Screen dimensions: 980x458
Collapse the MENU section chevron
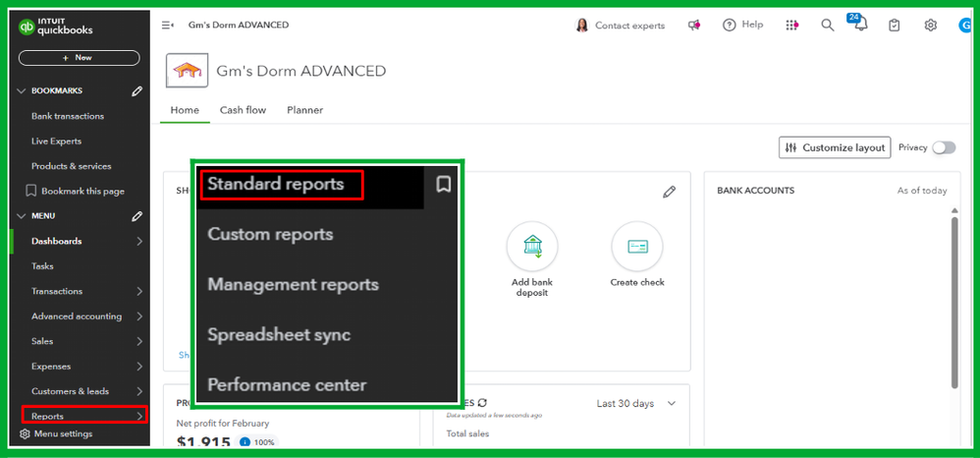point(22,216)
